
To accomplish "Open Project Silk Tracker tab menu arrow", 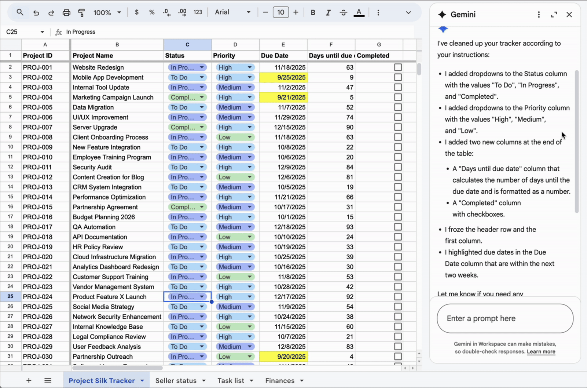I will click(x=142, y=380).
